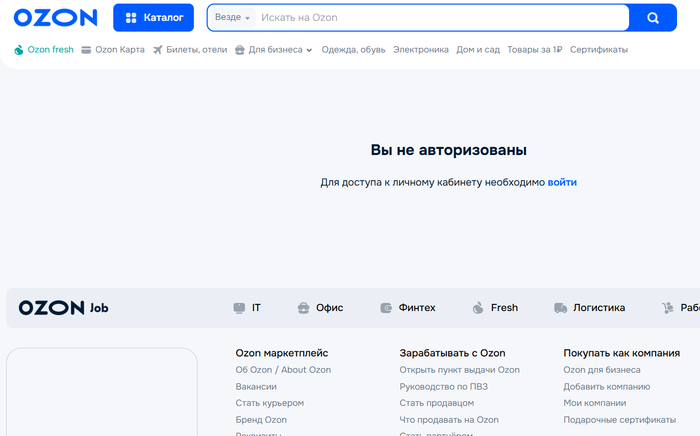Select Электроника category
The width and height of the screenshot is (700, 436).
420,50
